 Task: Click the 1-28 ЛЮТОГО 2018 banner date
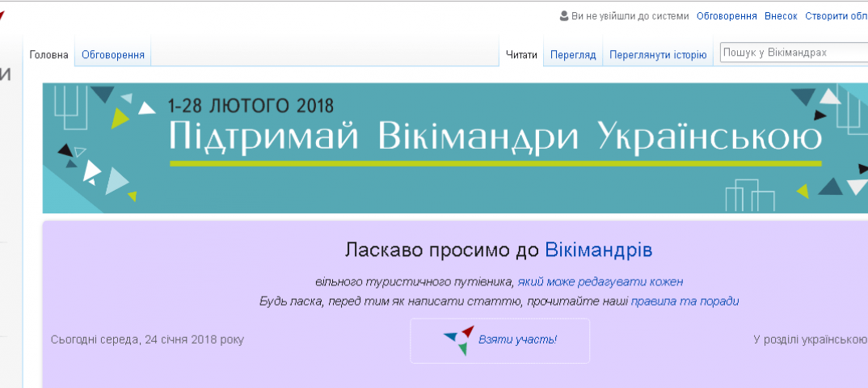251,105
